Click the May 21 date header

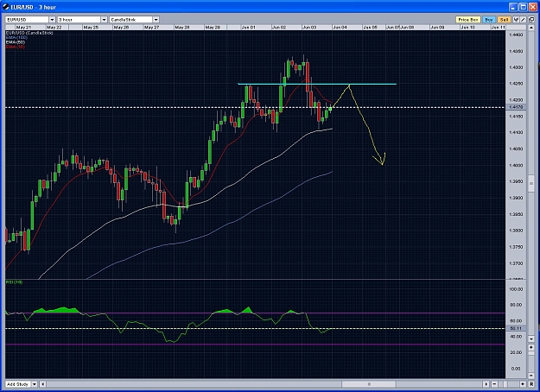pos(23,27)
